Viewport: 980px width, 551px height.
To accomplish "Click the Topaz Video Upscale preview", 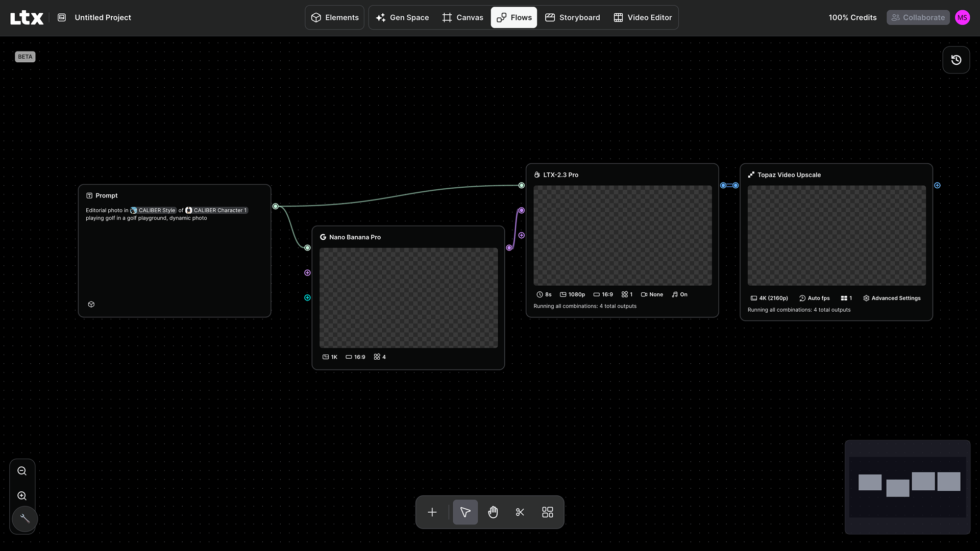I will [x=837, y=235].
